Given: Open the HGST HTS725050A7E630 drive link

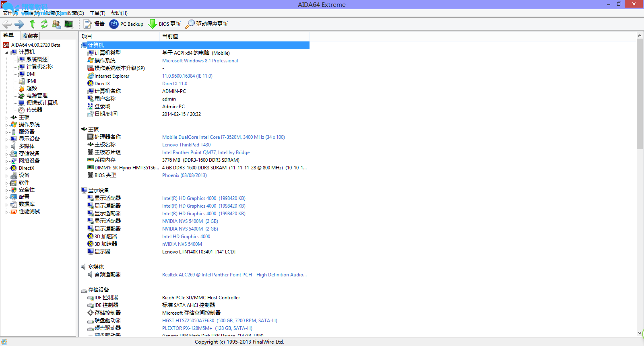Looking at the screenshot, I should click(x=220, y=321).
